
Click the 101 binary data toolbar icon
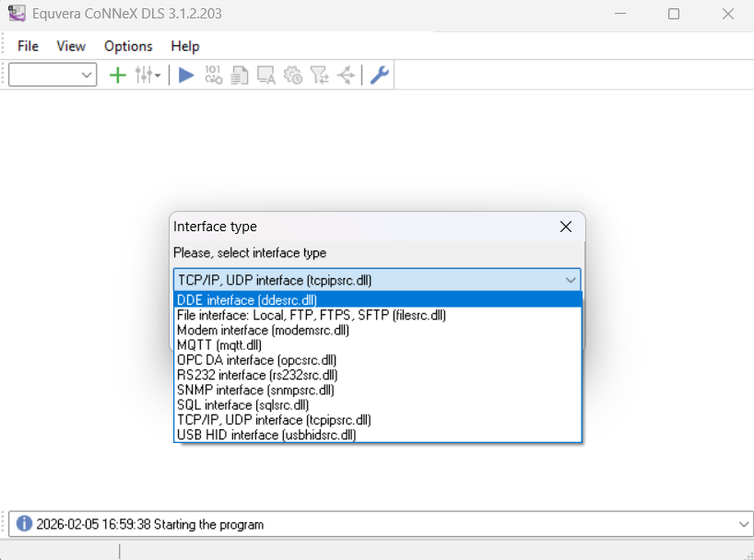(213, 76)
